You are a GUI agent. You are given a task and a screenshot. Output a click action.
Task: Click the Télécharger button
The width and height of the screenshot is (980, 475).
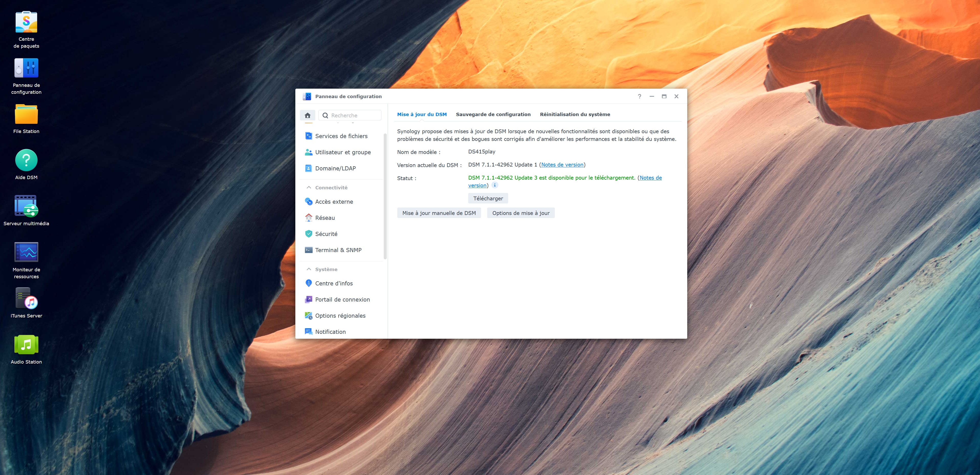tap(488, 198)
